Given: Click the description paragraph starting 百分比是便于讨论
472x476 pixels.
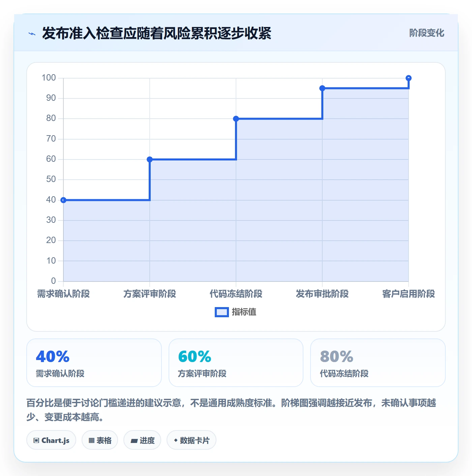Looking at the screenshot, I should point(231,410).
